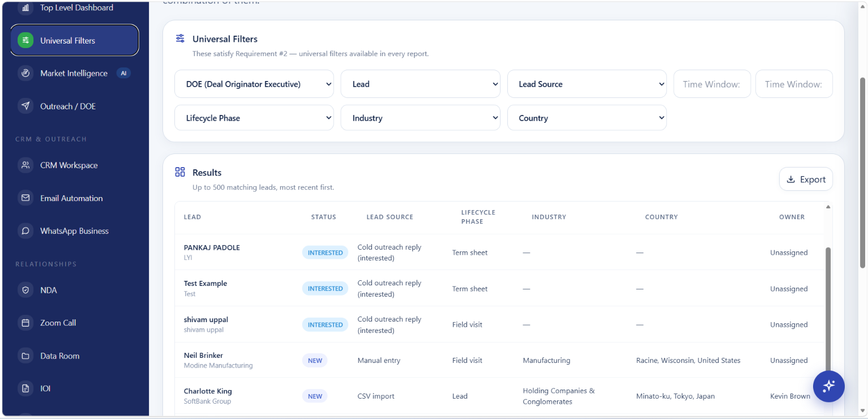The width and height of the screenshot is (868, 419).
Task: Click the page vertical scrollbar
Action: point(862,173)
